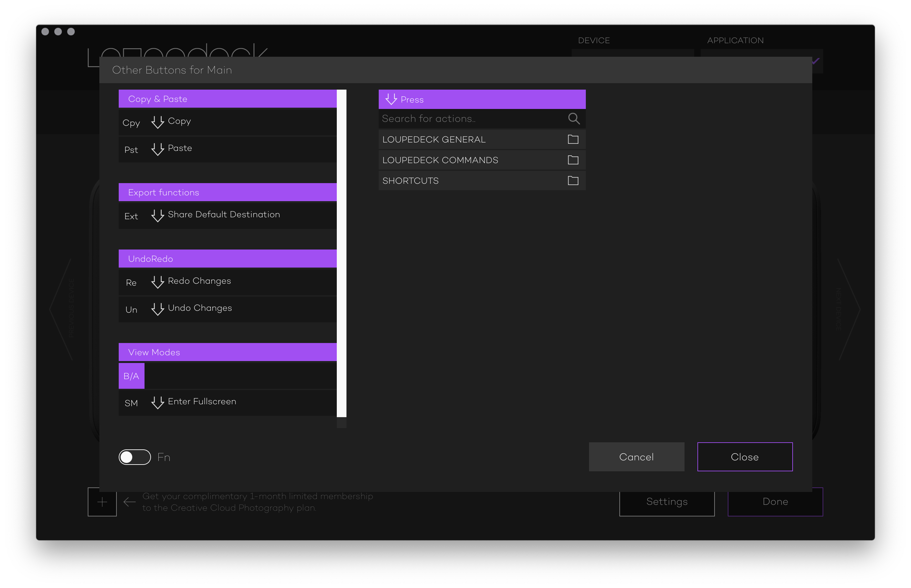Open the LOUPEDECK COMMANDS folder icon
The width and height of the screenshot is (911, 588).
point(573,160)
